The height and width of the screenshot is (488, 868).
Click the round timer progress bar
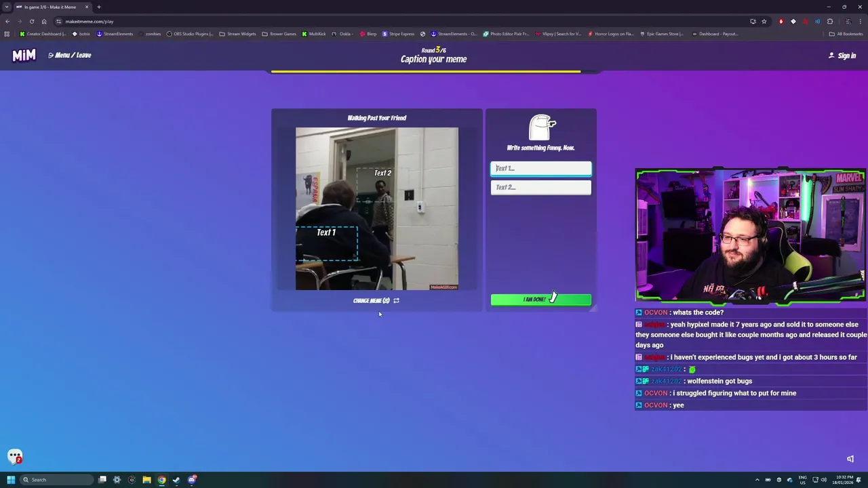coord(434,71)
